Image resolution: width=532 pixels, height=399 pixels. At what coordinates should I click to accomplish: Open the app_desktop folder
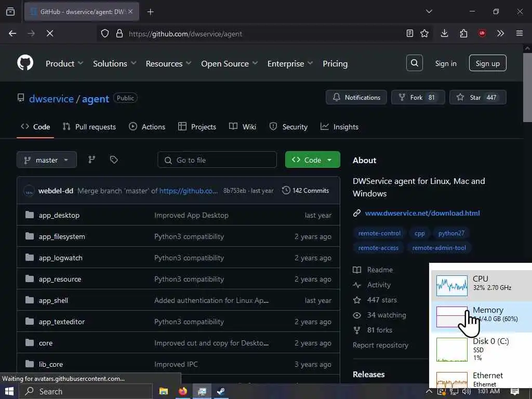[x=59, y=215]
